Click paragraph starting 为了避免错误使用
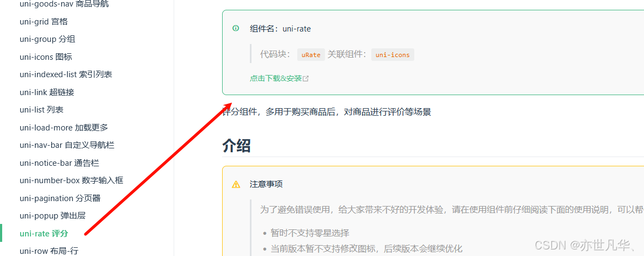The image size is (644, 256). [452, 210]
